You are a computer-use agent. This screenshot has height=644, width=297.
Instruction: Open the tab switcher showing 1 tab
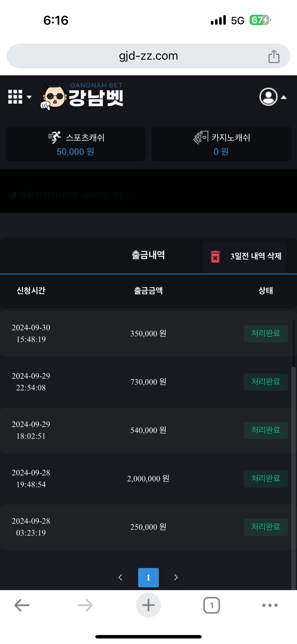[212, 605]
